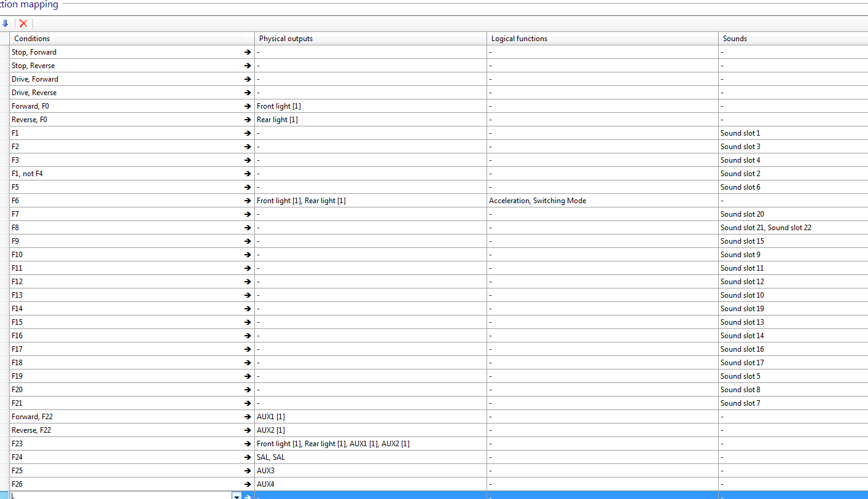
Task: Click the arrow icon in the F8 row
Action: (x=247, y=228)
